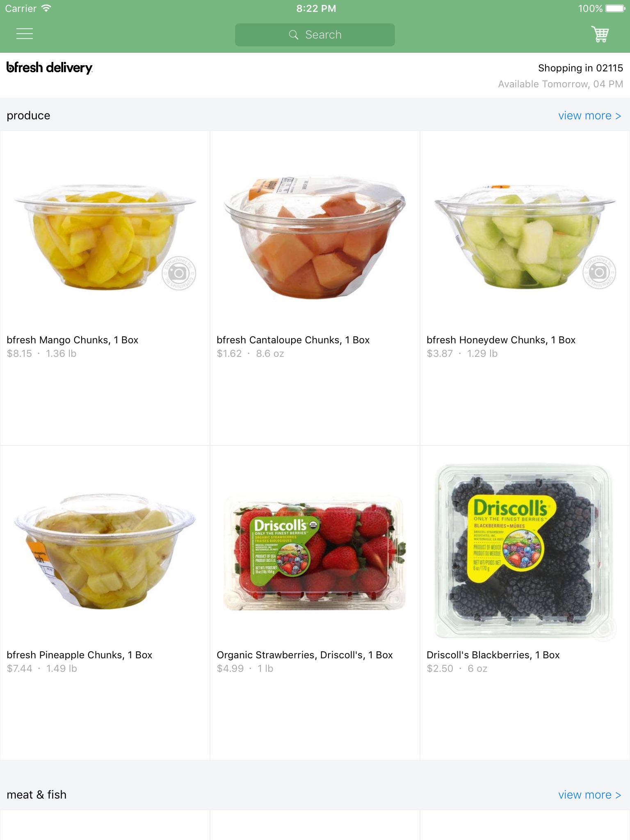Open bfresh Cantaloupe Chunks product image

315,237
